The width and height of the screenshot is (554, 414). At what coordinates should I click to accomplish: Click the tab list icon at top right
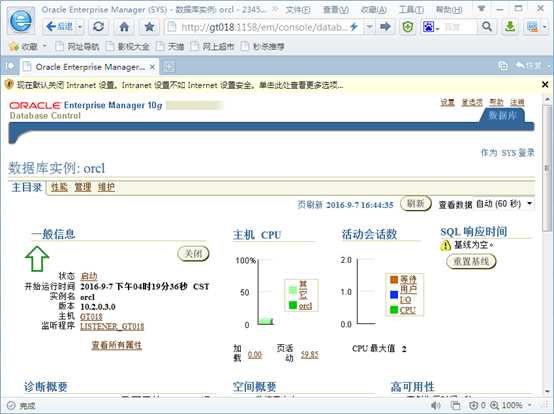[x=503, y=66]
